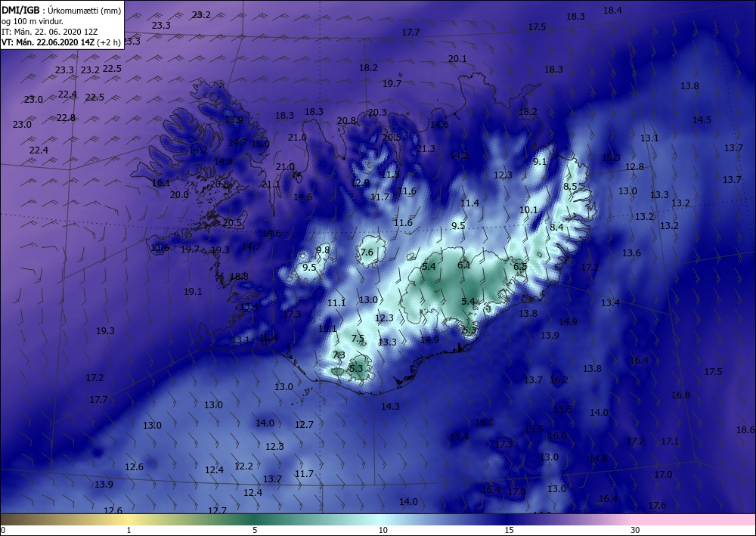Click the color scale label '5'
Image resolution: width=756 pixels, height=536 pixels.
click(x=255, y=530)
